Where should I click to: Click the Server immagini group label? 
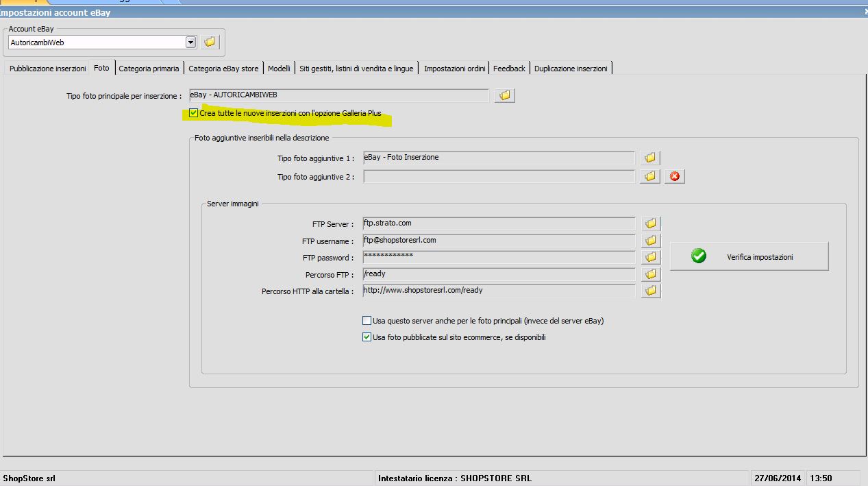(x=233, y=204)
